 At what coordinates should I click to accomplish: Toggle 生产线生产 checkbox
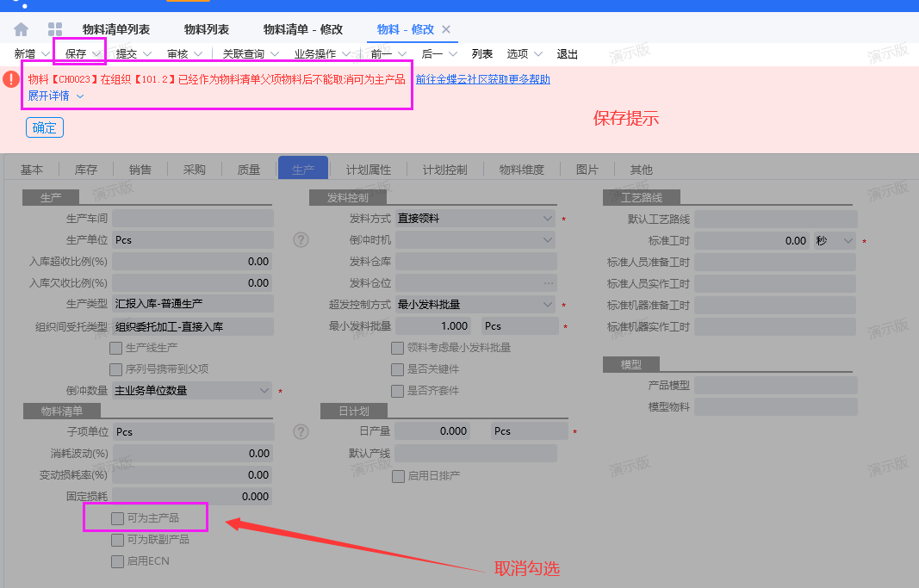pos(116,348)
